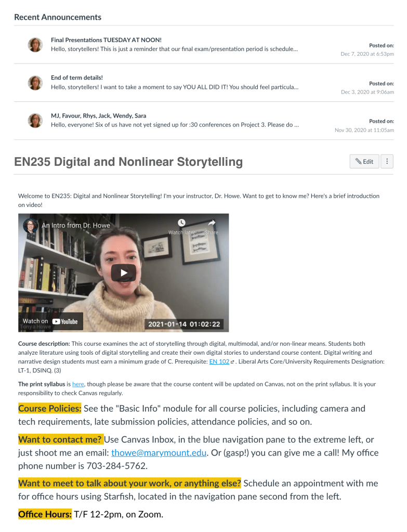
Task: Click the channel avatar in the video header
Action: [30, 225]
